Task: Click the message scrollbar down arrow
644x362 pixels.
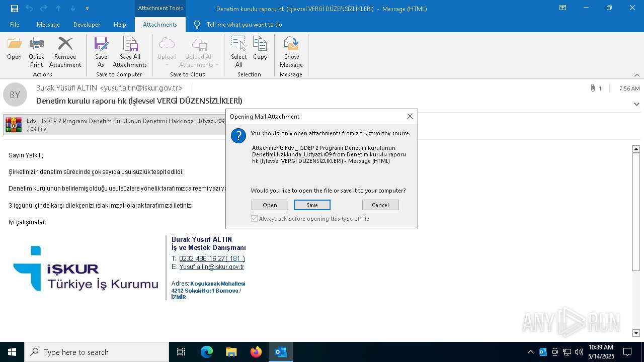Action: pyautogui.click(x=636, y=333)
